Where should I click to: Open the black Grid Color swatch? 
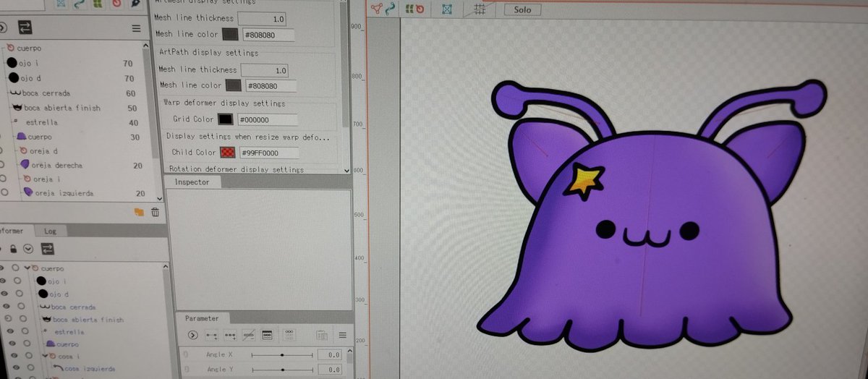tap(226, 119)
